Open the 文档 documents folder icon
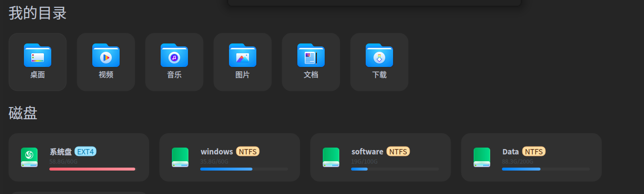This screenshot has width=644, height=194. [x=311, y=55]
